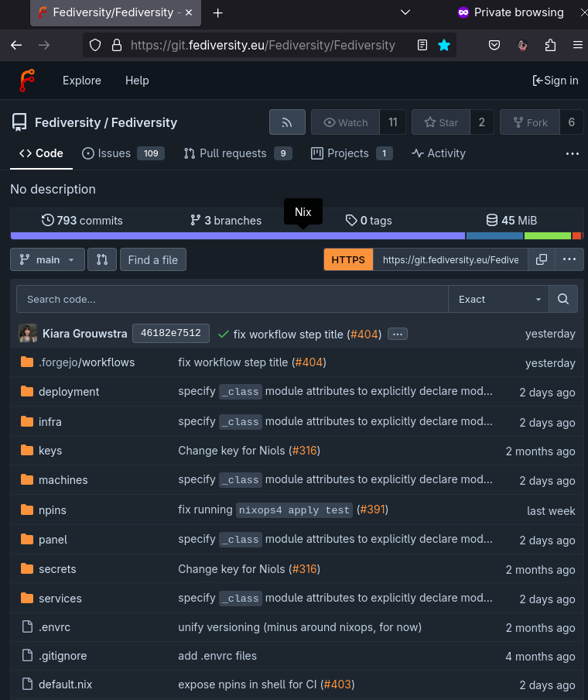Open a new browser tab
Image resolution: width=588 pixels, height=700 pixels.
[x=217, y=13]
